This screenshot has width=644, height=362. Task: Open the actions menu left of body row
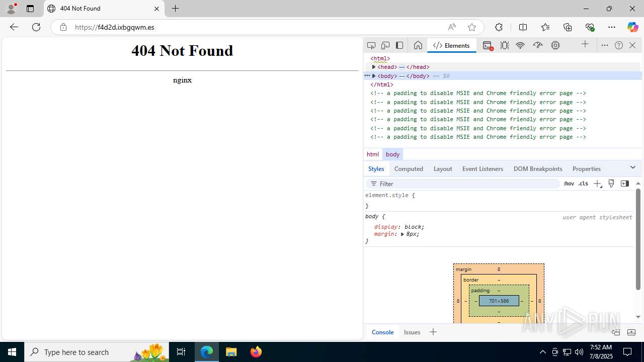point(367,76)
